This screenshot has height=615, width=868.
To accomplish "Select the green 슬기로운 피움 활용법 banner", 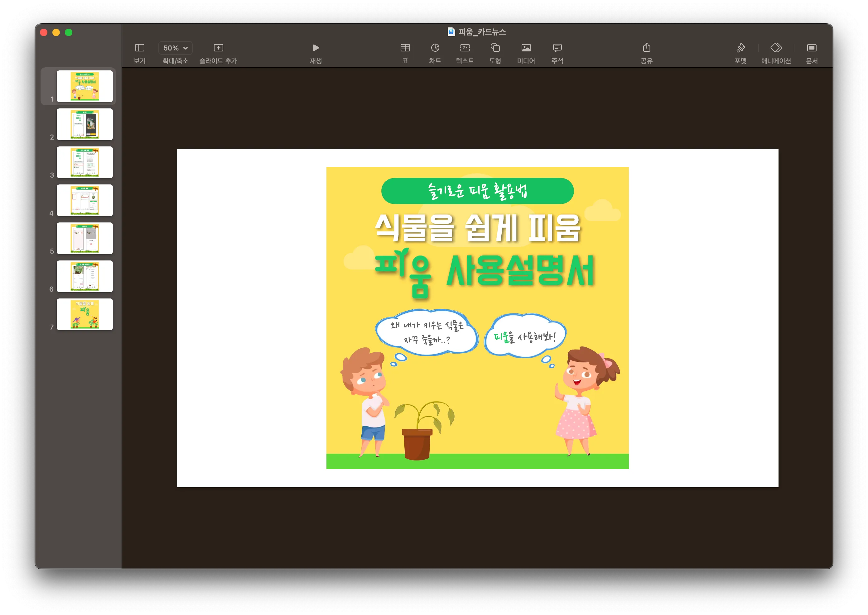I will pos(477,191).
